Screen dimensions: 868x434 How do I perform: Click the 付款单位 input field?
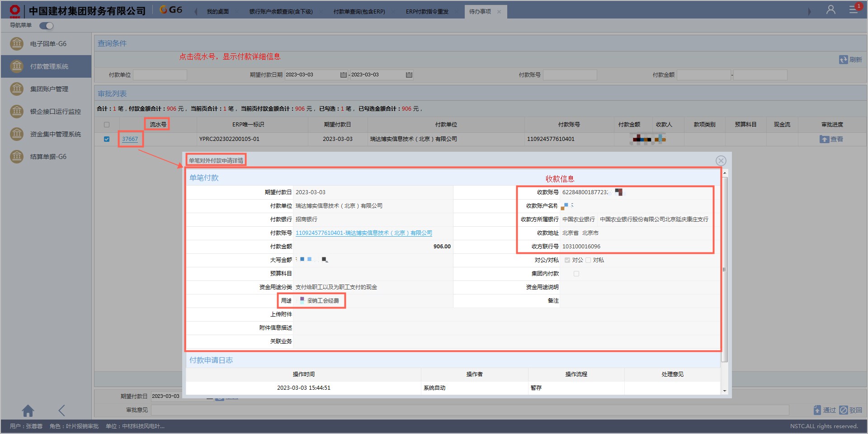[160, 75]
